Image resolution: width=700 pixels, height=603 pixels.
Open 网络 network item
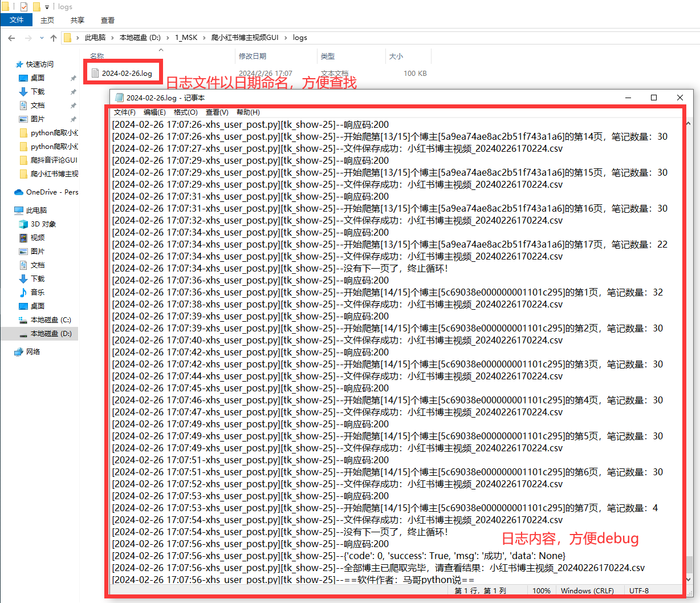click(x=27, y=352)
